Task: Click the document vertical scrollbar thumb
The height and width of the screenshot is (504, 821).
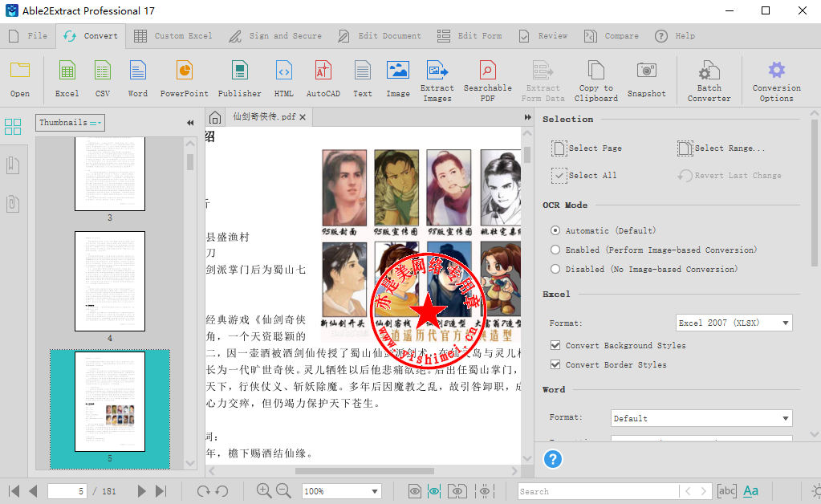Action: 527,154
